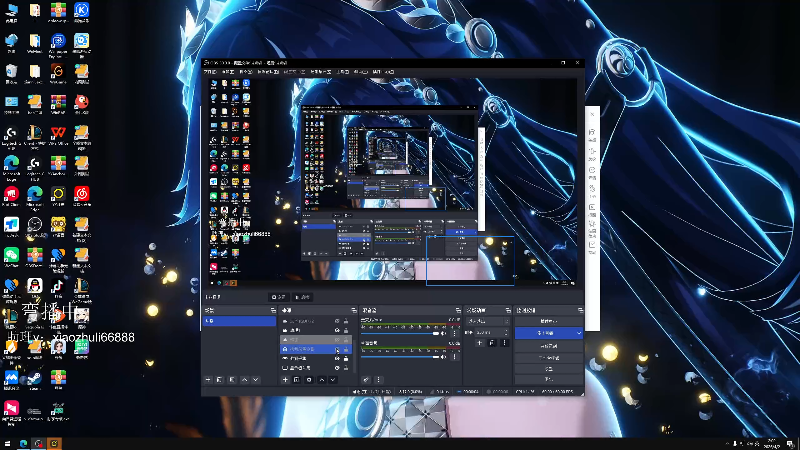The height and width of the screenshot is (450, 800).
Task: Toggle visibility eye of highlighted blue source
Action: coord(337,349)
